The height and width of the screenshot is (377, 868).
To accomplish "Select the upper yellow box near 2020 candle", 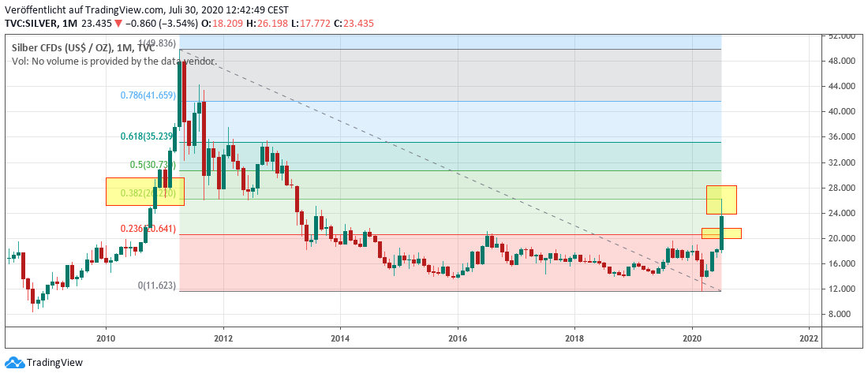I will pos(721,199).
